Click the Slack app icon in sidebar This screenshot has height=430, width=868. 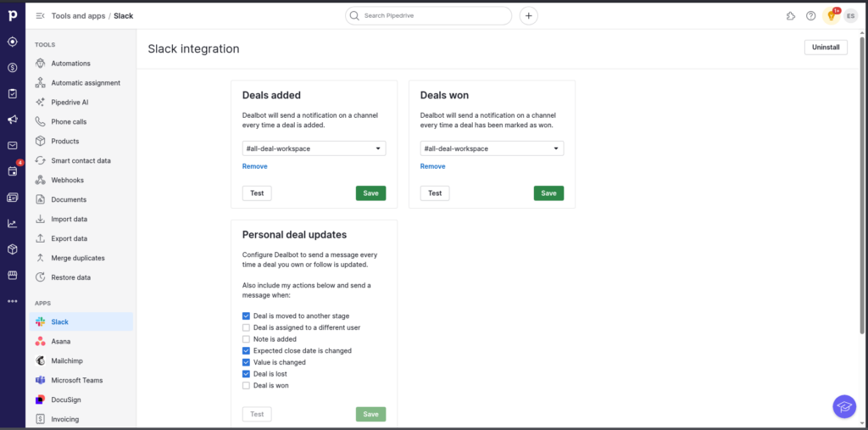coord(40,322)
